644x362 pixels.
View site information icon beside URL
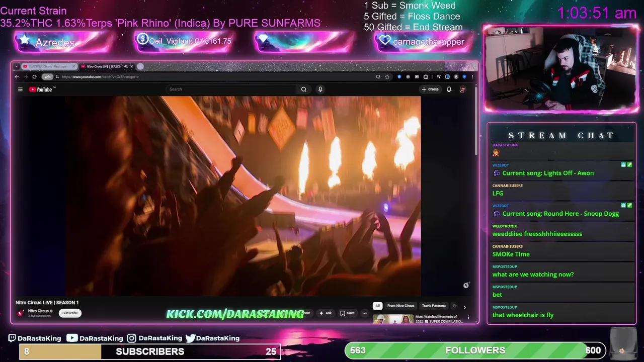pyautogui.click(x=57, y=77)
